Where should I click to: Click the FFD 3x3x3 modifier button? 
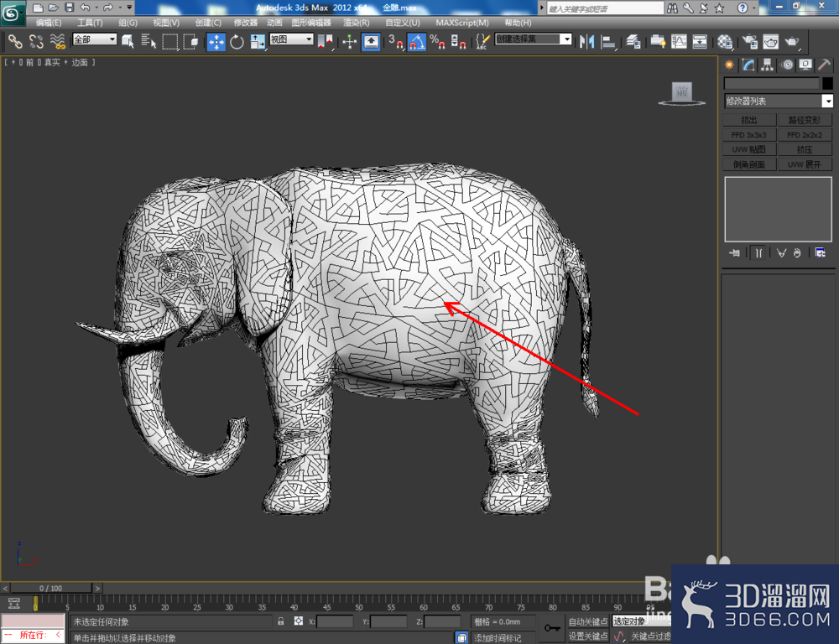tap(749, 135)
